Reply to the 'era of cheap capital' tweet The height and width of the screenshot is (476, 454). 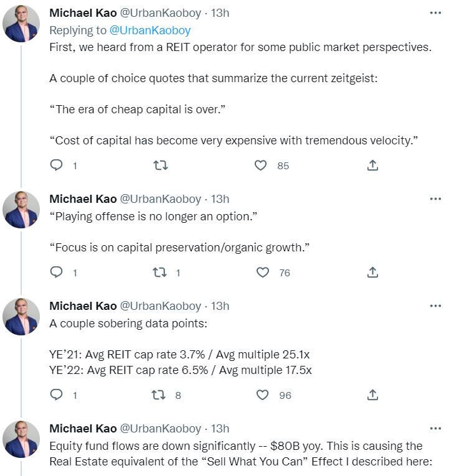pos(57,166)
